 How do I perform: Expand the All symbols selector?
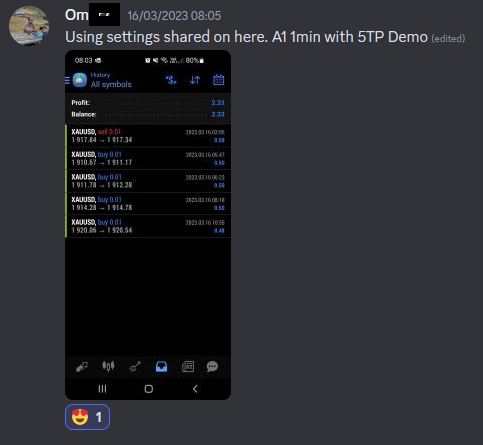click(111, 84)
